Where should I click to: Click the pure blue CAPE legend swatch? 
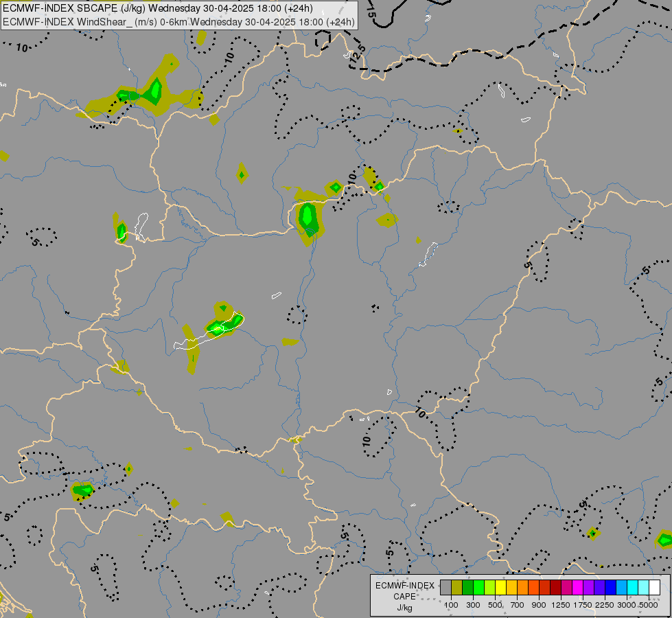(x=610, y=588)
